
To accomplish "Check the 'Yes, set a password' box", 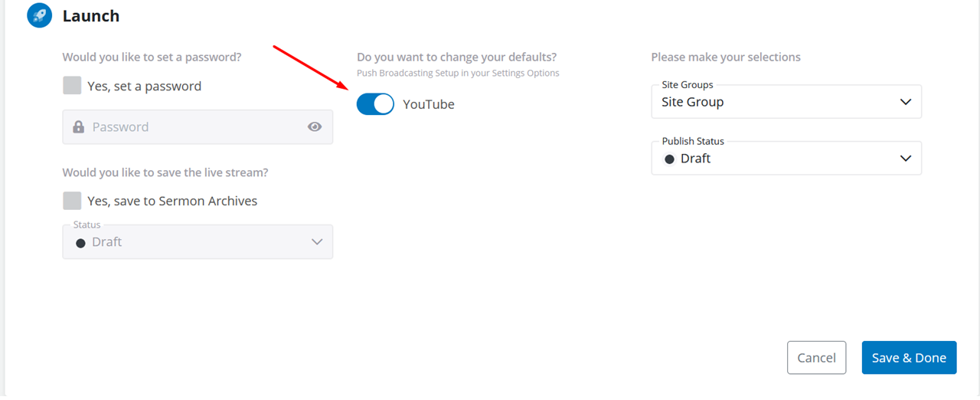I will point(72,86).
